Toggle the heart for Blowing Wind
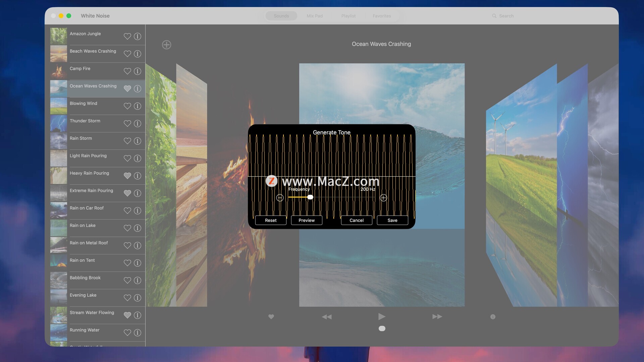644x362 pixels. click(x=127, y=106)
